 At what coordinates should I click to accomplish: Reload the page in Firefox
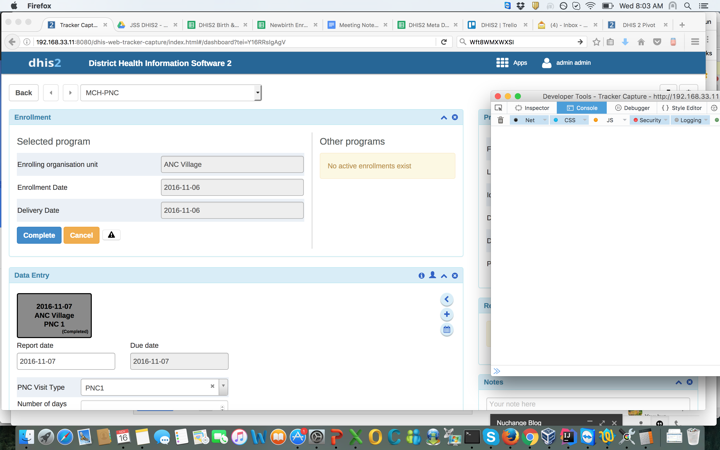444,42
